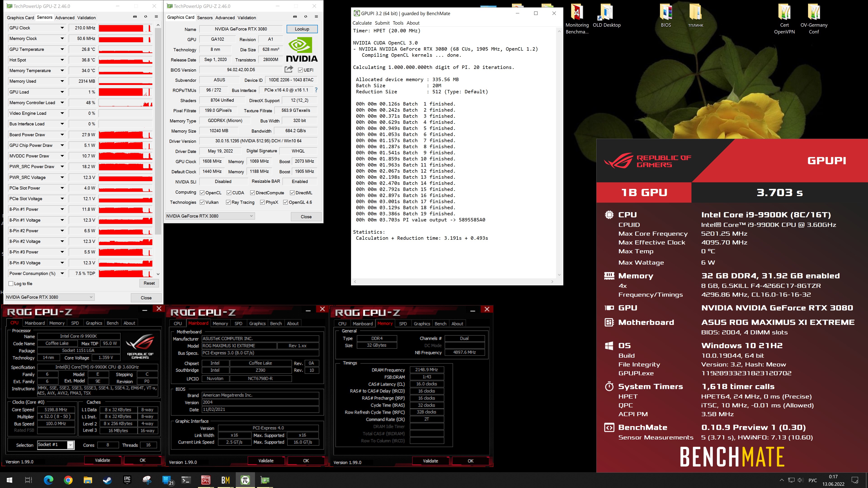Open the Hot Spot sensor dropdown arrow
This screenshot has height=488, width=868.
(62, 60)
